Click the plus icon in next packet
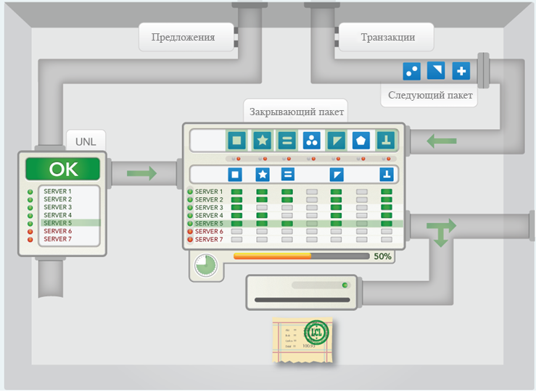This screenshot has height=392, width=536. coord(461,71)
